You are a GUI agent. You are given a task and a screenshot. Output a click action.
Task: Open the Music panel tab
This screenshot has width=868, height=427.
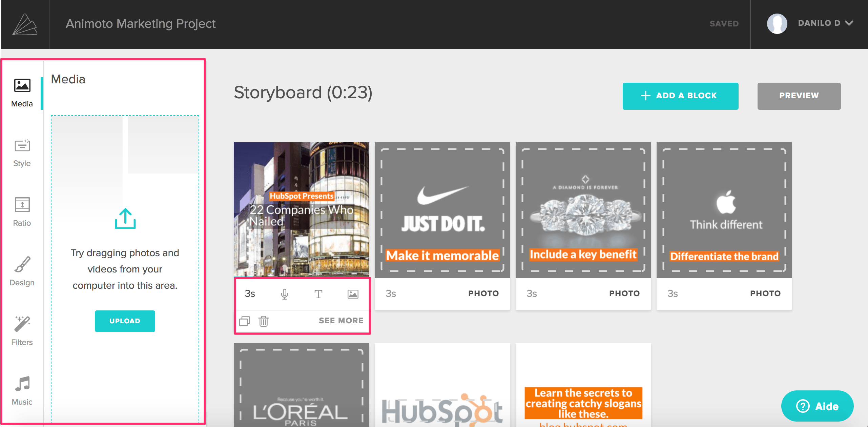[22, 391]
